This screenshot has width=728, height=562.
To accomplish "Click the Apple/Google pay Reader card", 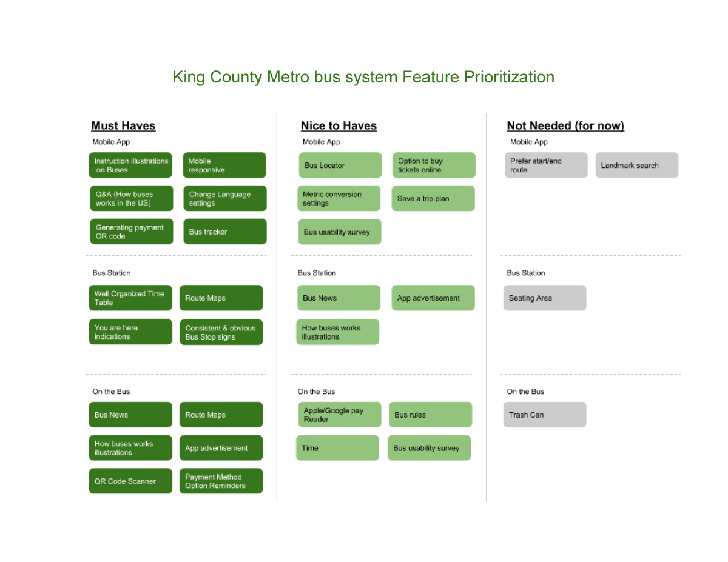I will point(340,415).
